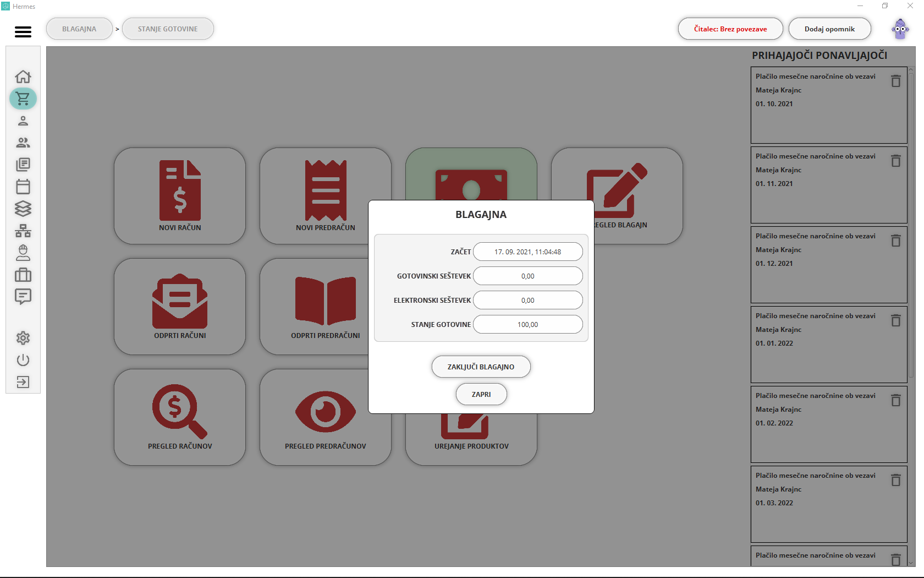Open the Pregled računov tile

coord(180,417)
